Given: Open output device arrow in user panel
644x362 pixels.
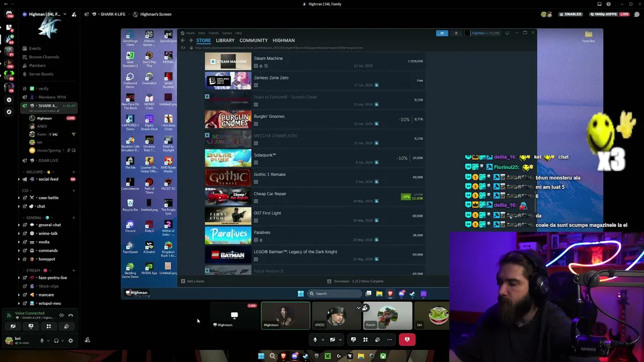Looking at the screenshot, I should [x=63, y=340].
